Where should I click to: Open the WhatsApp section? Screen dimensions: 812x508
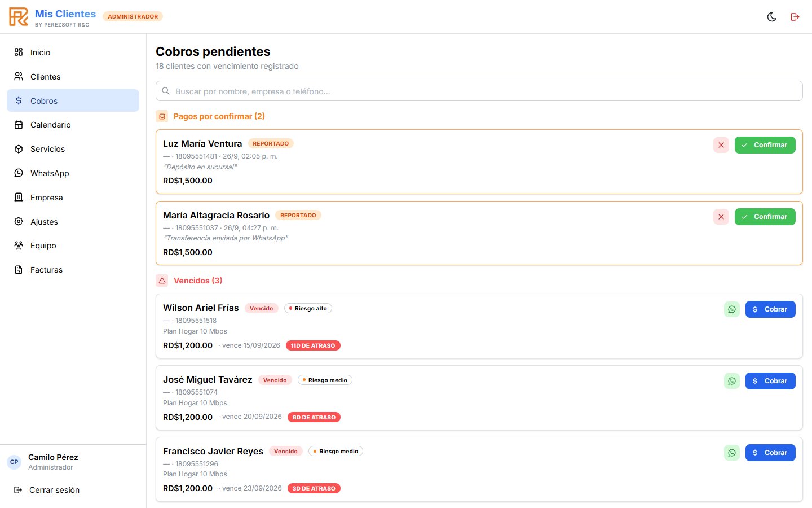(x=73, y=173)
